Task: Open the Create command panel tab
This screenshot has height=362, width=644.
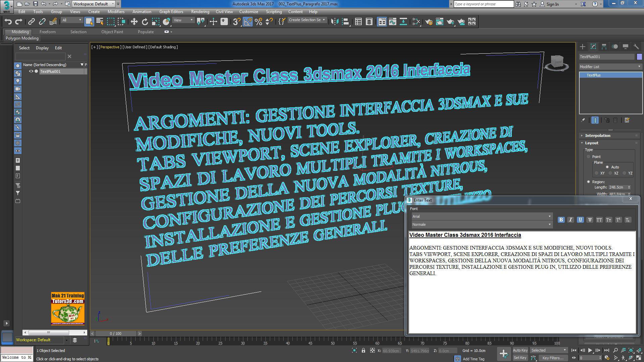Action: (x=583, y=47)
